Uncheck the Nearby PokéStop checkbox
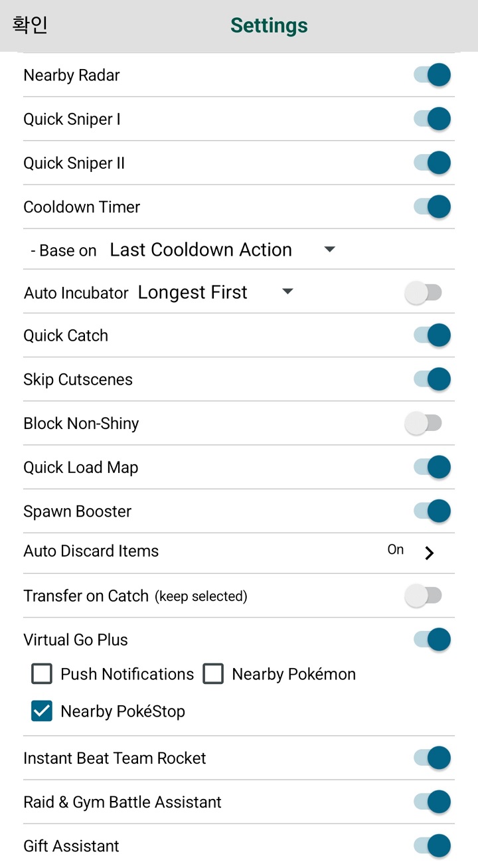This screenshot has height=868, width=478. click(42, 711)
